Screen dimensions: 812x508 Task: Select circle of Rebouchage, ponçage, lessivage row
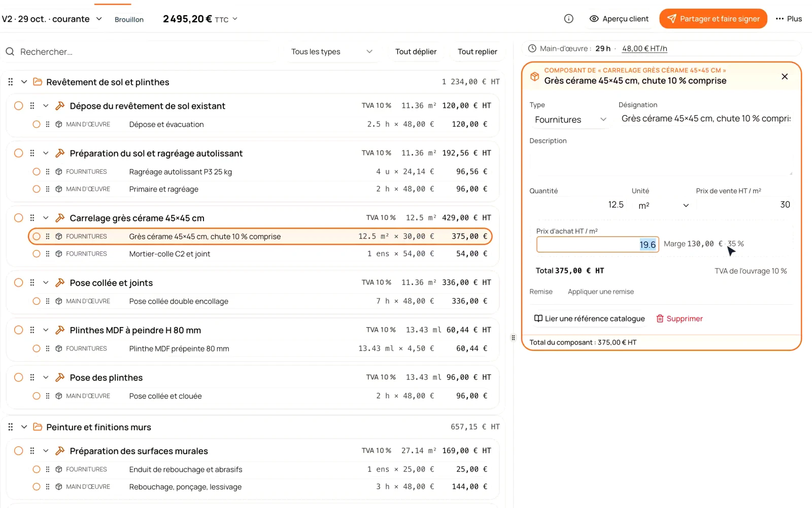pyautogui.click(x=37, y=487)
